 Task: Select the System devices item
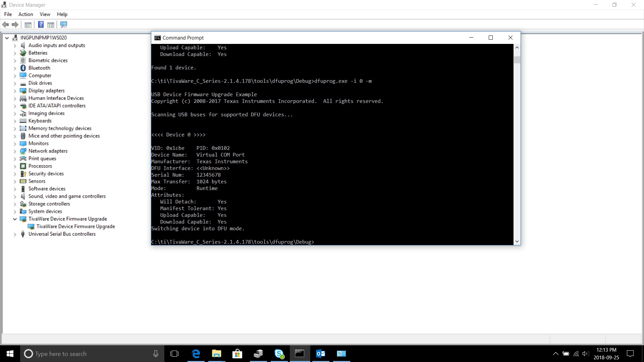(x=45, y=211)
